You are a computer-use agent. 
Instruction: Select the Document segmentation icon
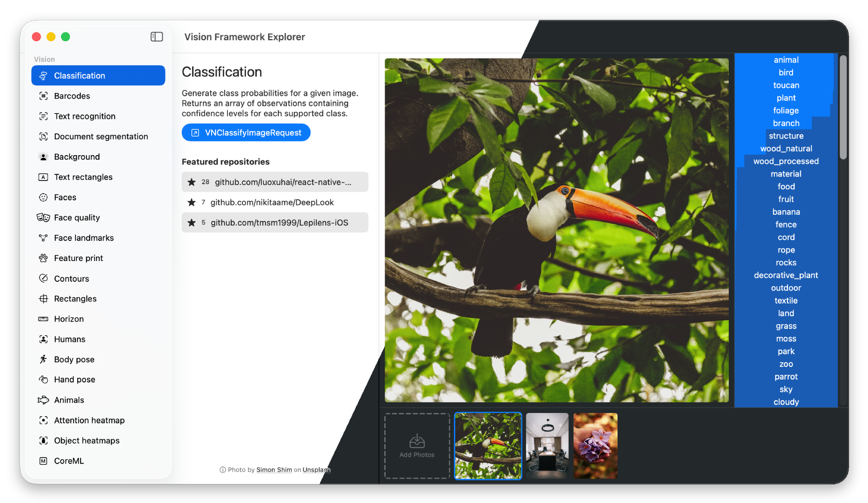tap(43, 137)
